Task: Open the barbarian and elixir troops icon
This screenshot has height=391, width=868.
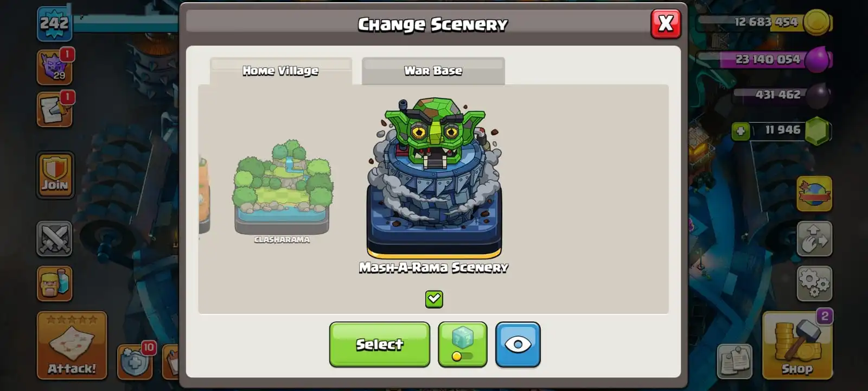Action: [54, 283]
